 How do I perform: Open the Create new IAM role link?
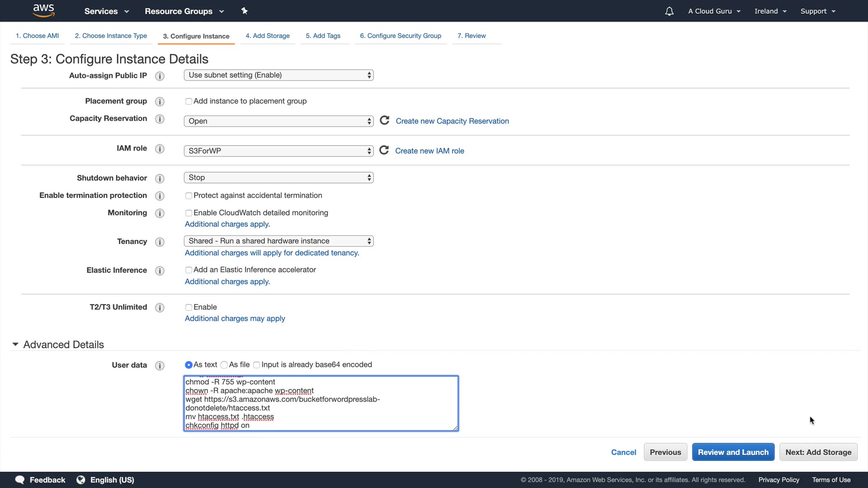tap(429, 151)
